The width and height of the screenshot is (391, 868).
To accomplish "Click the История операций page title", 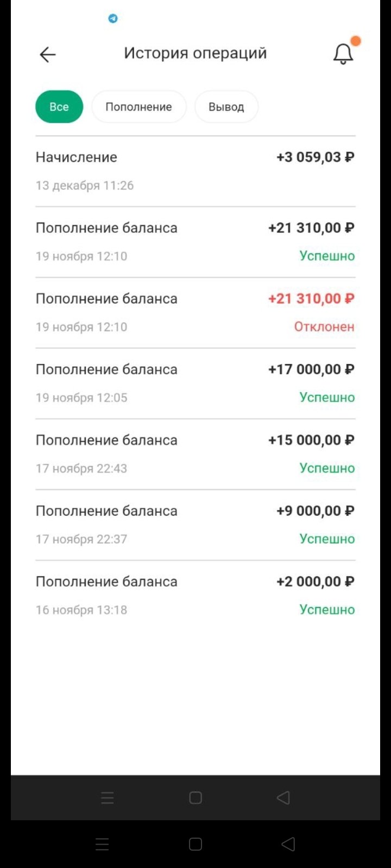I will point(195,53).
